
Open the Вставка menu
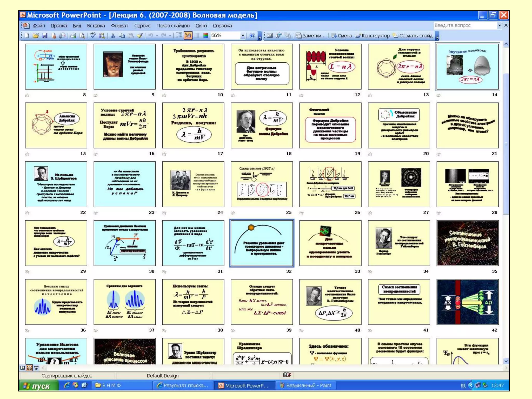click(x=96, y=26)
